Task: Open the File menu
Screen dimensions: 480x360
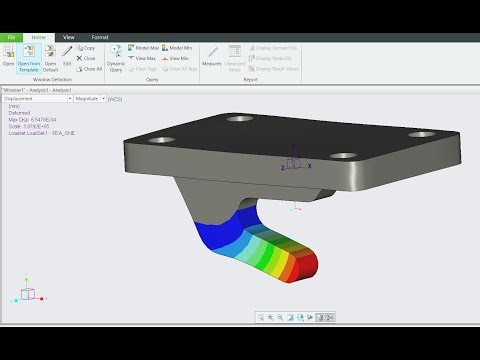Action: [11, 37]
